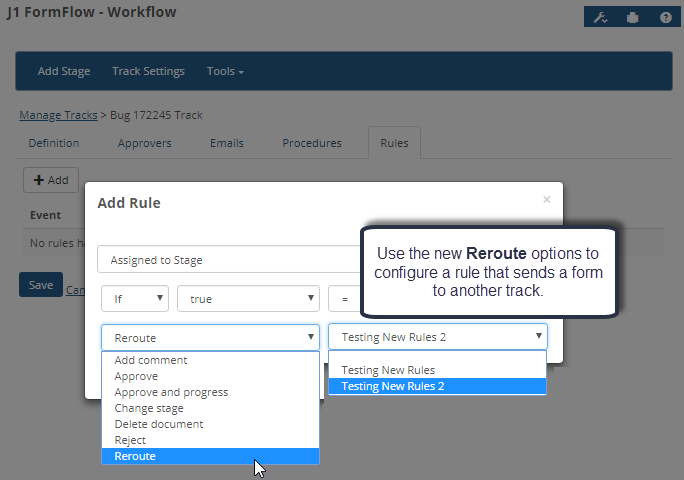The height and width of the screenshot is (480, 684).
Task: Click the Save button
Action: 41,285
